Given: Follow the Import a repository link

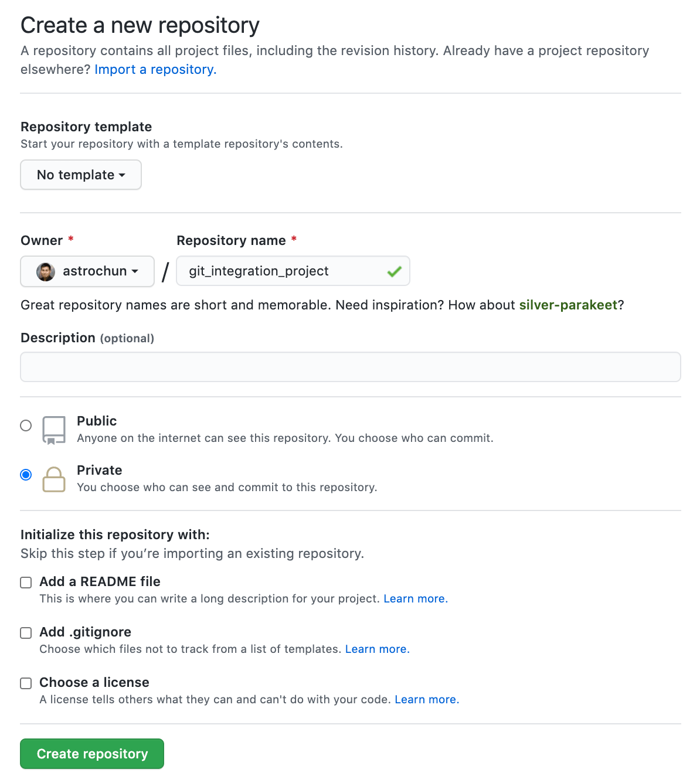Looking at the screenshot, I should 155,69.
